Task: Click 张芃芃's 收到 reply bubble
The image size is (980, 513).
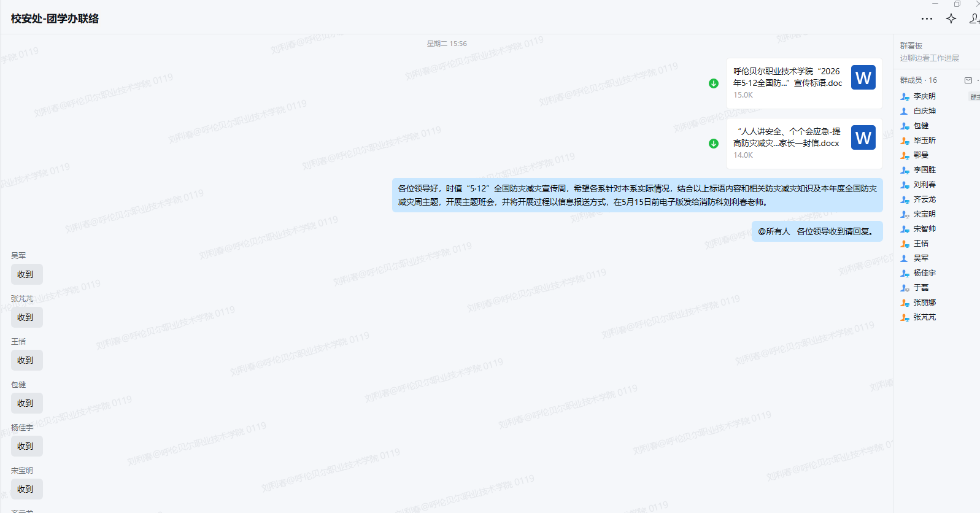Action: (x=26, y=317)
